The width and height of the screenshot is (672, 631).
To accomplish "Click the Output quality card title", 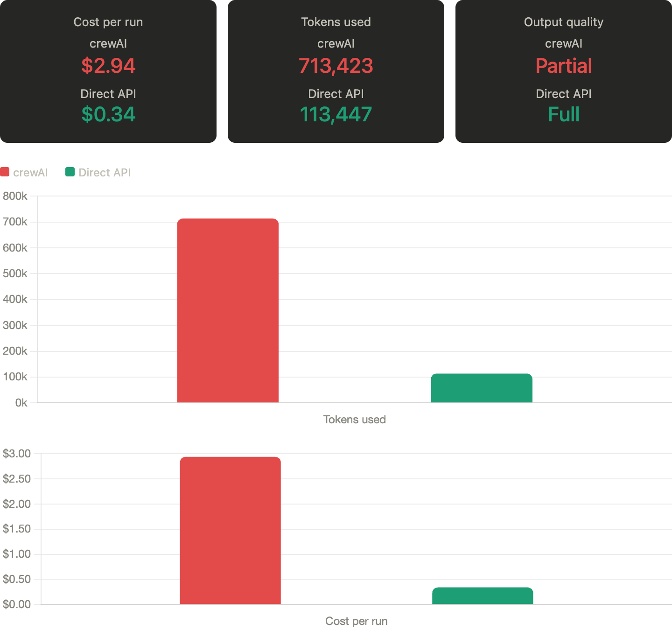I will pyautogui.click(x=564, y=22).
